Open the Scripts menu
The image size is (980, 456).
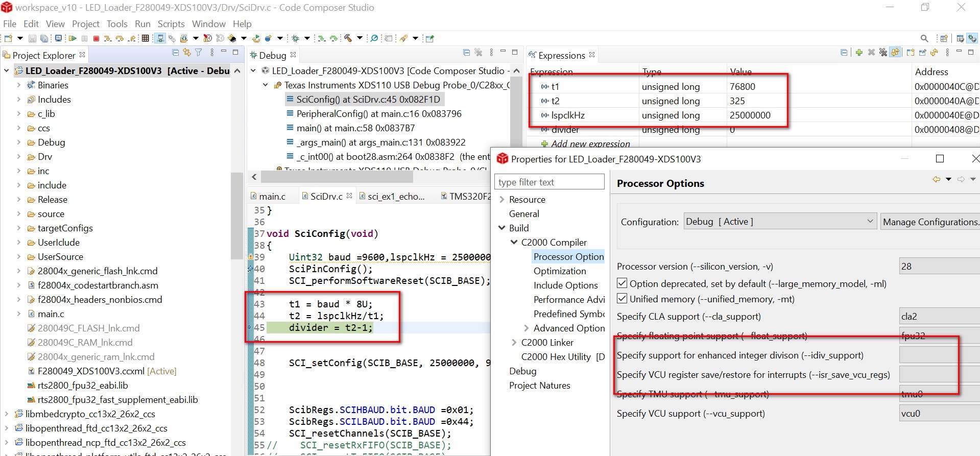(171, 24)
